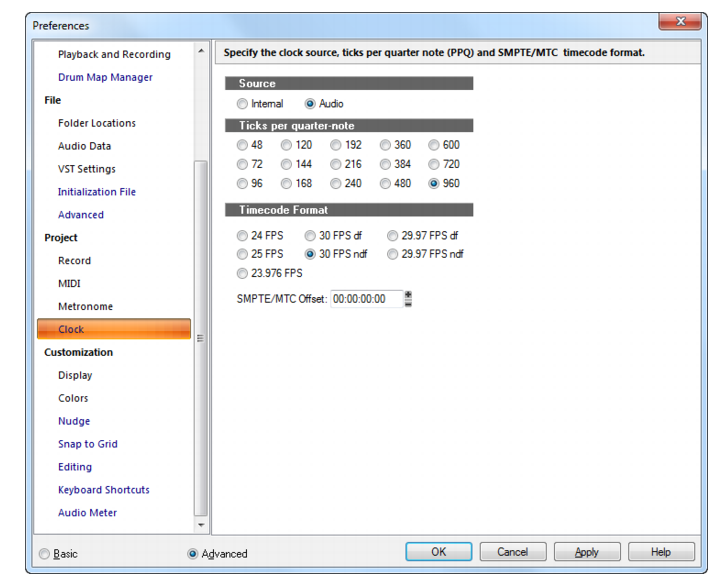Increment SMPTE/MTC Offset with spinner
The width and height of the screenshot is (718, 585).
(x=408, y=294)
